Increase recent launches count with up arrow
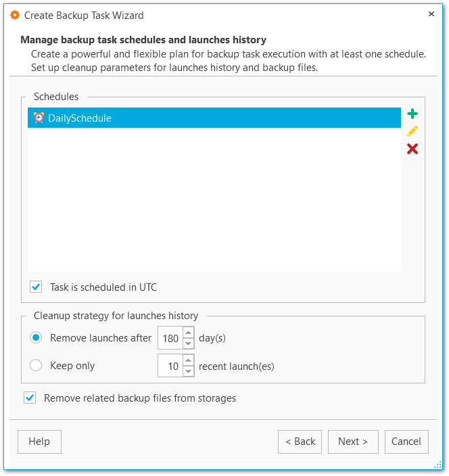 coord(188,360)
